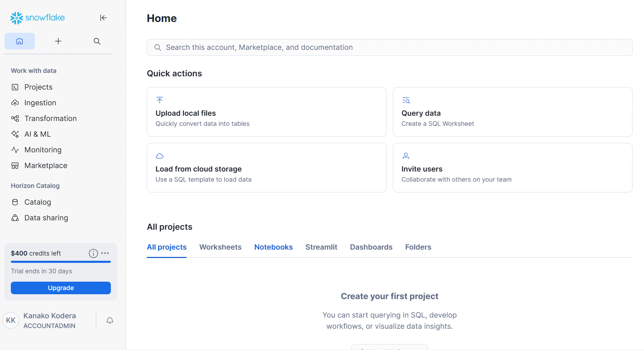Select the Notebooks tab
Screen dimensions: 644x350
coord(273,247)
